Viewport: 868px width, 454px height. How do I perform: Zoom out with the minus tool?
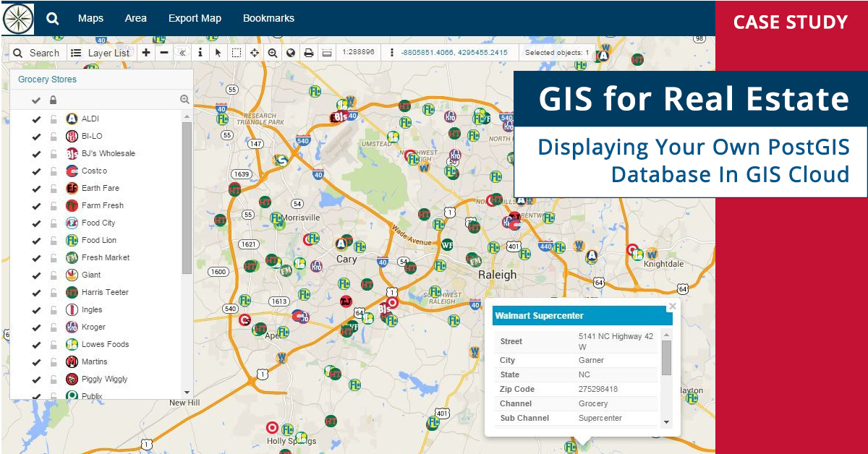[164, 53]
